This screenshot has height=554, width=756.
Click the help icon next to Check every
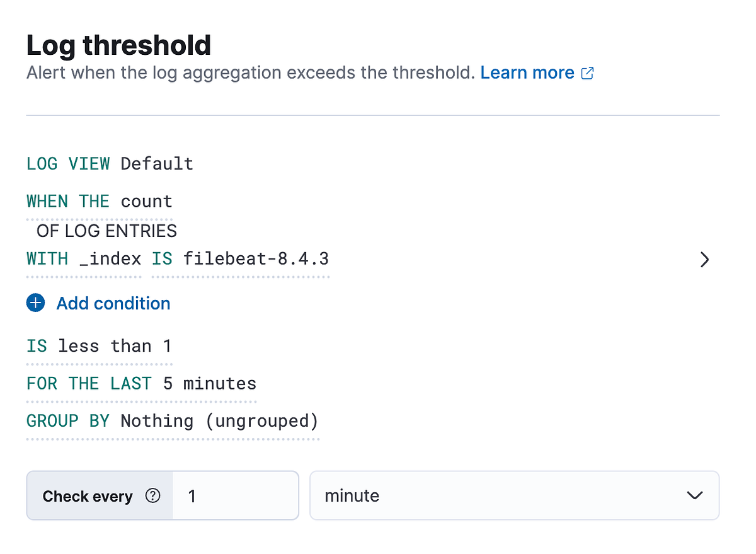152,496
